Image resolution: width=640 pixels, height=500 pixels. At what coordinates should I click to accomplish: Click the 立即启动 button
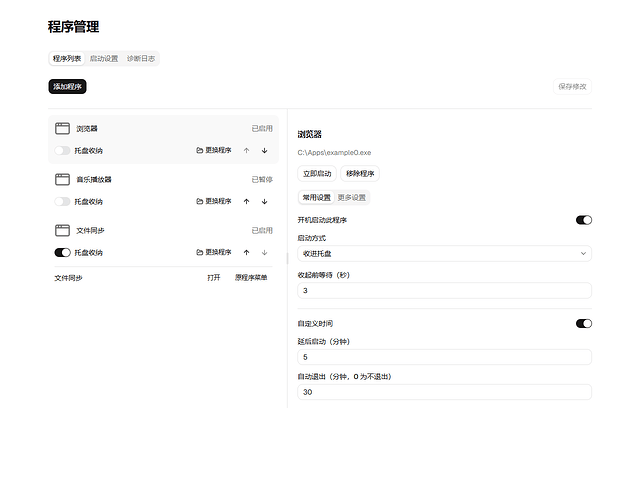tap(317, 173)
